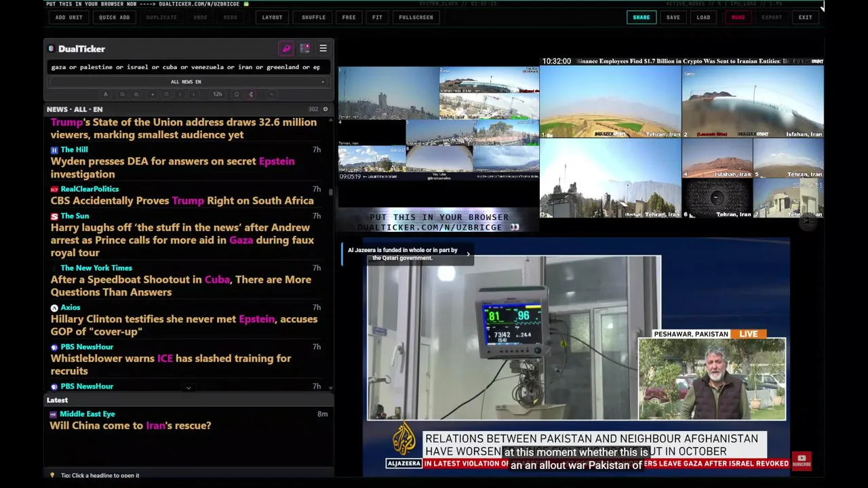This screenshot has width=868, height=488.
Task: Click the previous arrow icon in ticker toolbar
Action: point(180,94)
